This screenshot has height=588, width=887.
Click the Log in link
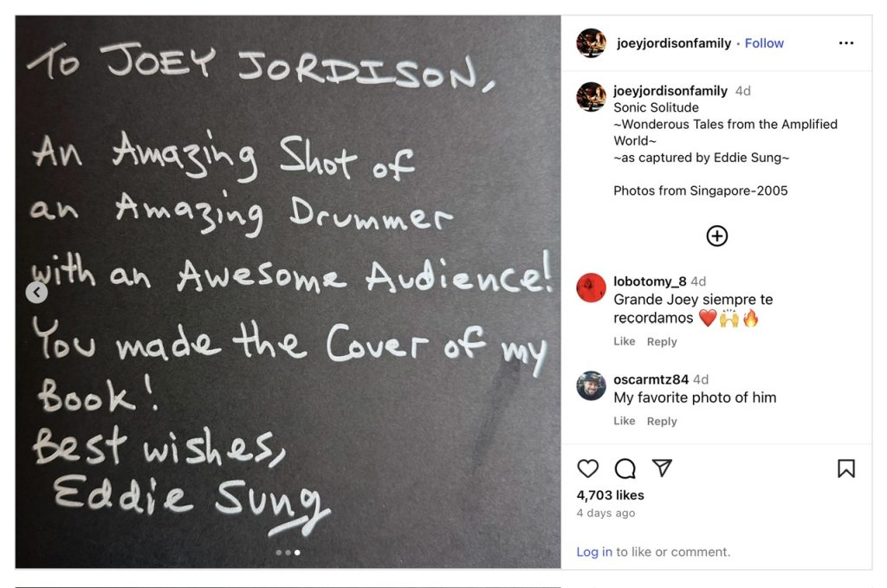click(594, 552)
